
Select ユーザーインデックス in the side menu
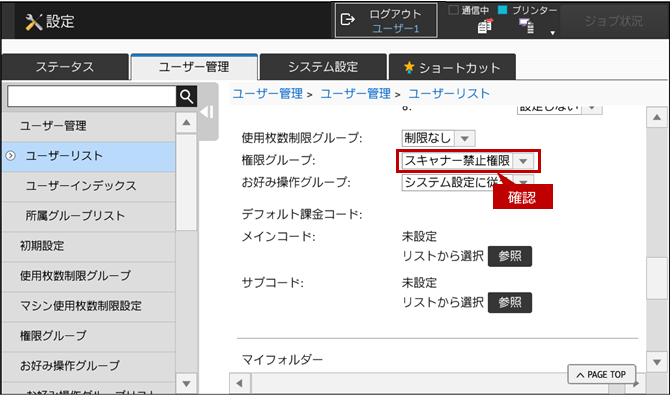tap(88, 186)
